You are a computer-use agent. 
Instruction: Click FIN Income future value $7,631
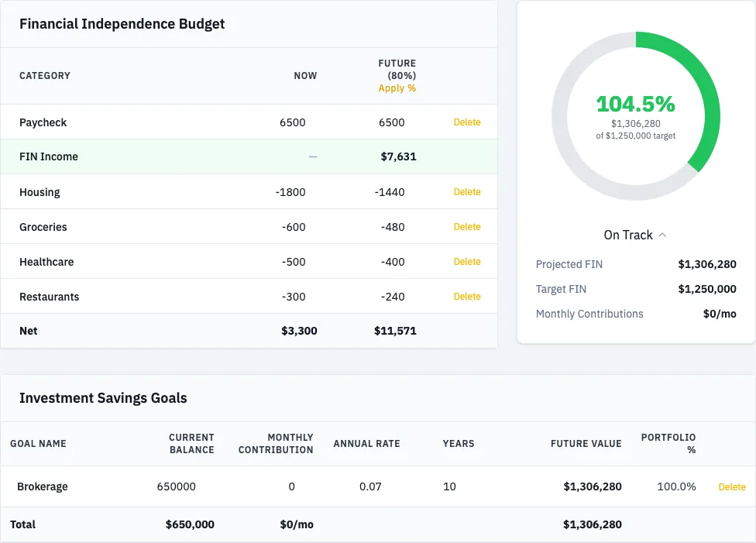398,156
